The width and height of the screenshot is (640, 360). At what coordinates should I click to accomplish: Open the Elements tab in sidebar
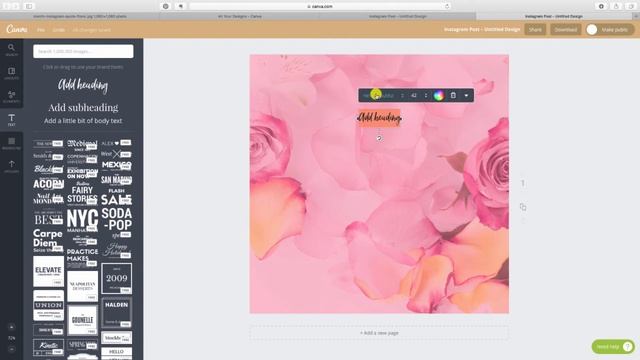click(x=11, y=97)
